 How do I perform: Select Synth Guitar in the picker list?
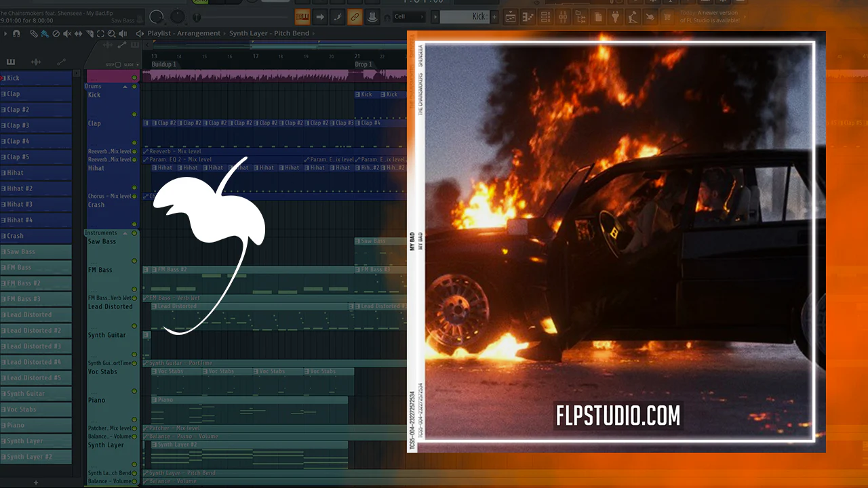pos(36,393)
